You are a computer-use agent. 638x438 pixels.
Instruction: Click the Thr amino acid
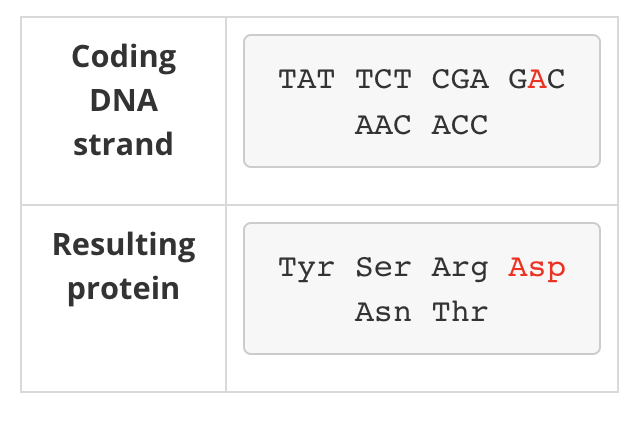[x=460, y=313]
